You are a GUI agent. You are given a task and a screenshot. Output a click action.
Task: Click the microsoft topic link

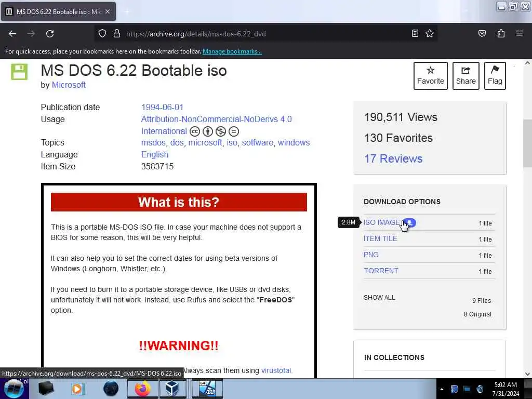click(x=205, y=142)
